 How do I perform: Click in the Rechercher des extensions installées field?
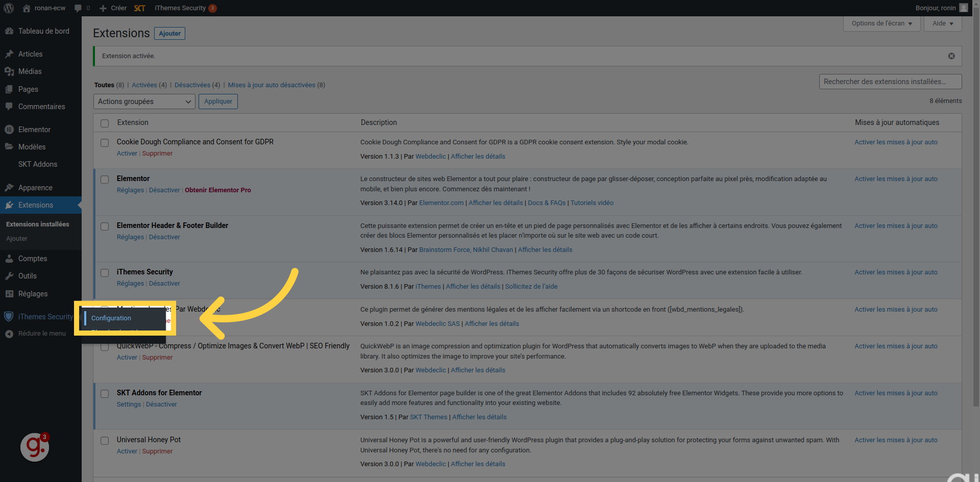[890, 82]
